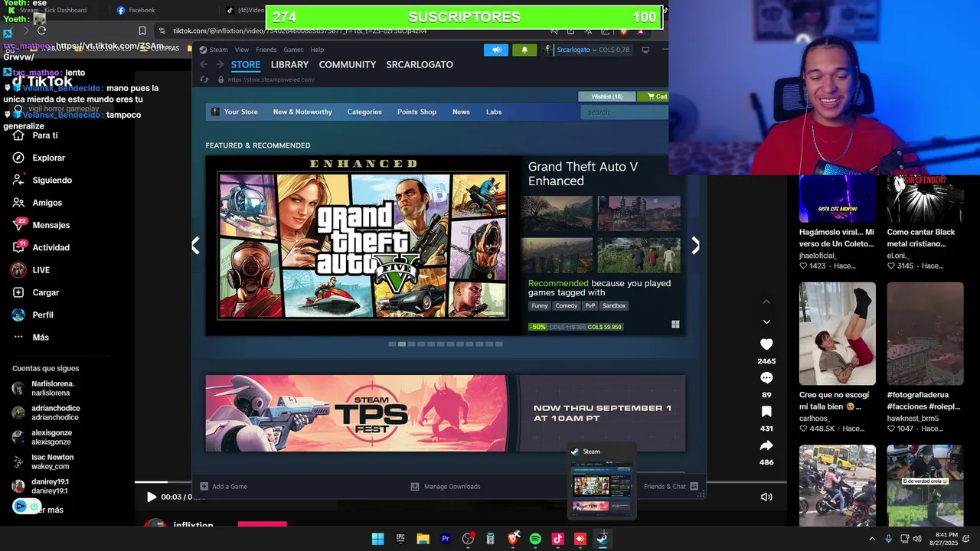Go to next TikTok video chevron
The image size is (980, 551).
pos(766,322)
